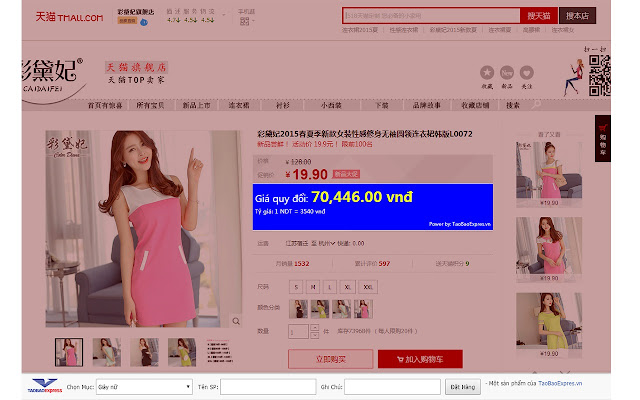Click the 搜天猫 search button

click(x=539, y=16)
